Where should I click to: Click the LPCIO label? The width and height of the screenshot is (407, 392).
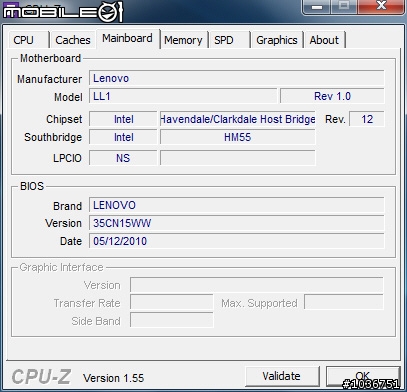pyautogui.click(x=67, y=158)
